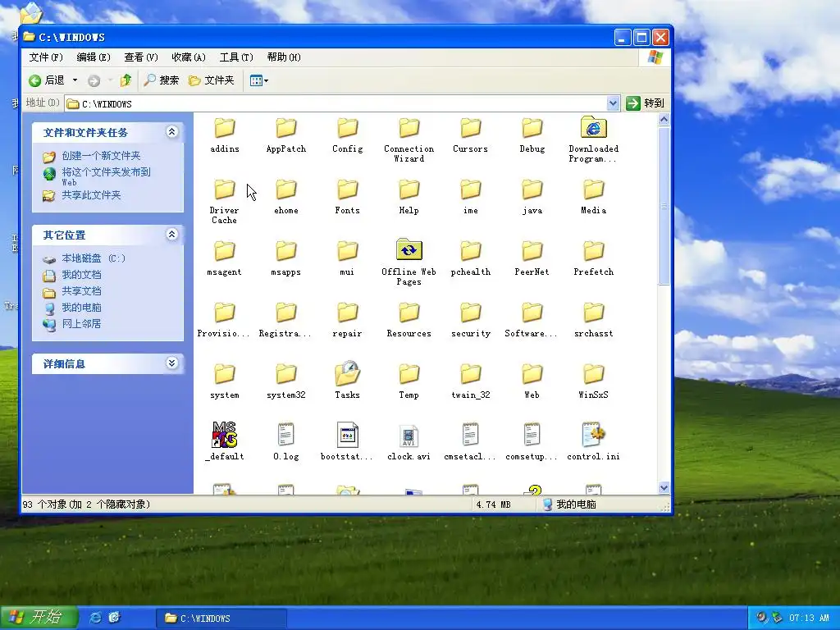Image resolution: width=840 pixels, height=630 pixels.
Task: Select the repair folder
Action: coord(347,321)
